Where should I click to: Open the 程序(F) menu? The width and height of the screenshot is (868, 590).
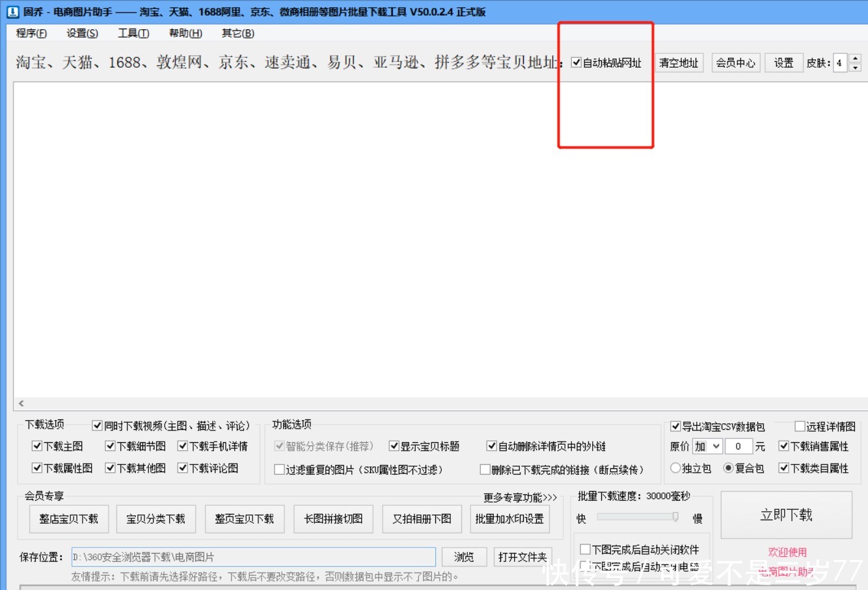[31, 33]
